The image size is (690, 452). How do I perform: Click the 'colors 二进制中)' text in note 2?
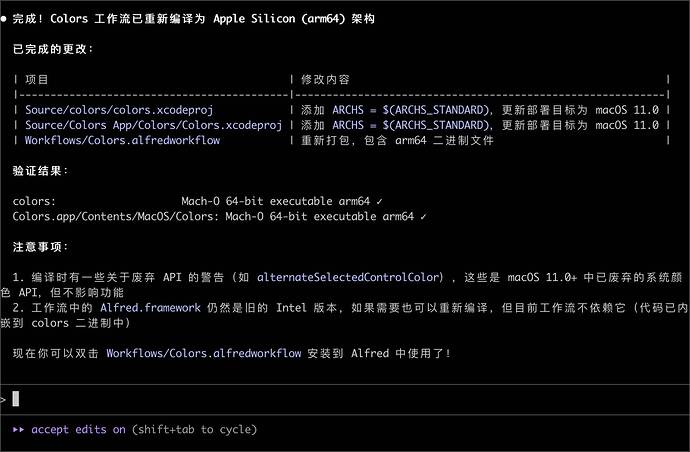pyautogui.click(x=81, y=323)
